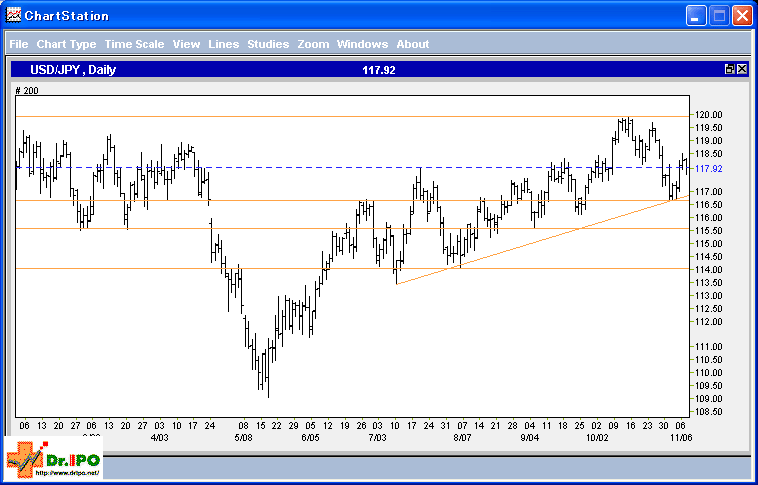Maximize the ChartStation window

click(719, 16)
